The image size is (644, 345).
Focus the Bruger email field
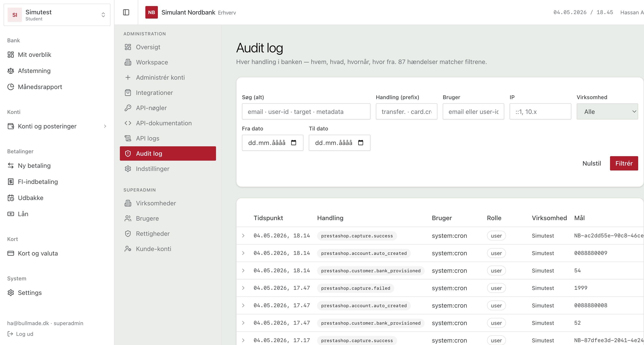[x=473, y=112]
